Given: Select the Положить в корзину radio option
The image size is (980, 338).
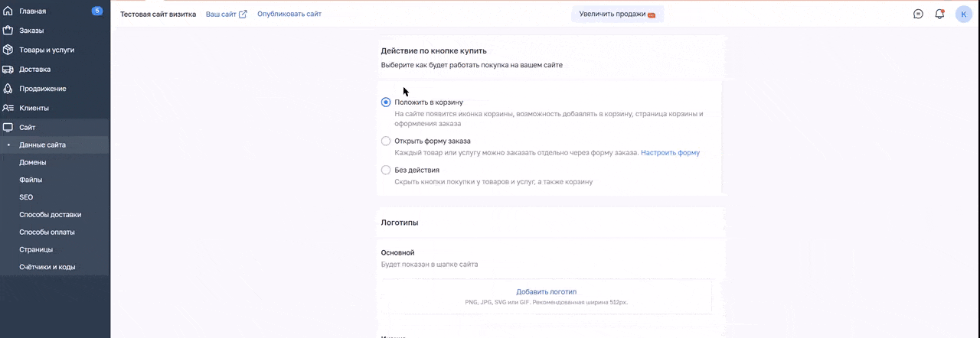Looking at the screenshot, I should [x=386, y=102].
